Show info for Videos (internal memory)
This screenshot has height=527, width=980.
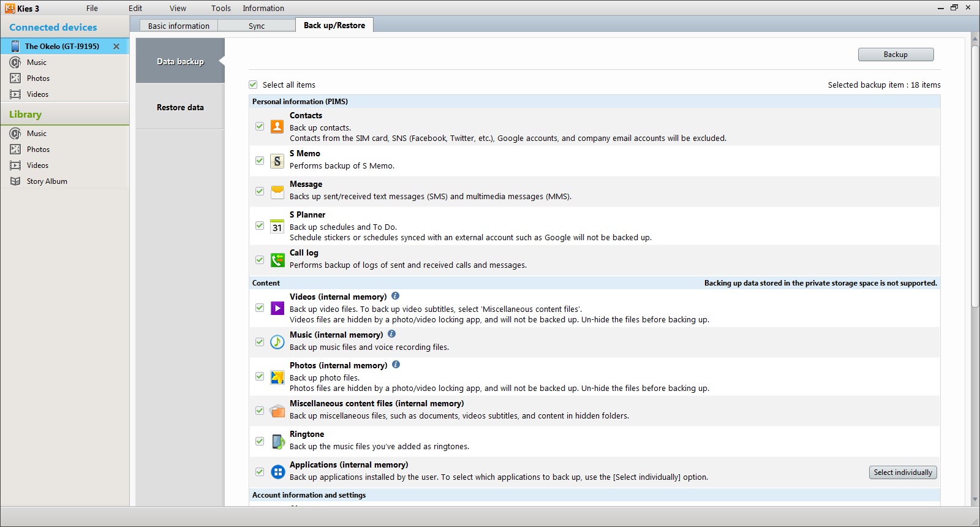coord(396,296)
